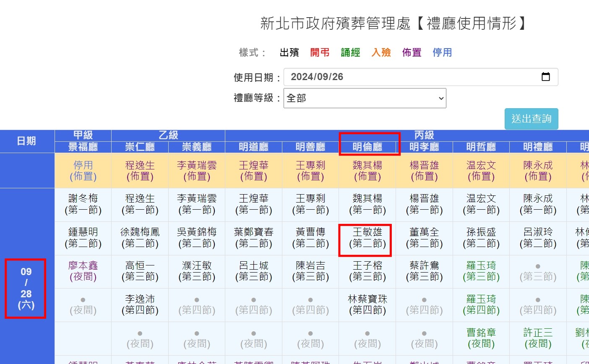Click the 送出查詢 button
The image size is (589, 364).
[531, 119]
